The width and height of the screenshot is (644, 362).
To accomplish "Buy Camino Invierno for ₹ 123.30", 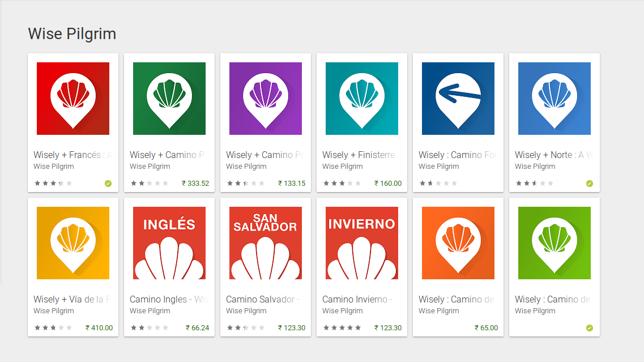I will 388,328.
